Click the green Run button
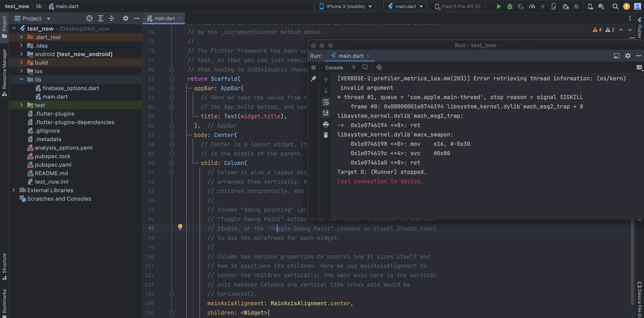The height and width of the screenshot is (318, 644). (x=499, y=7)
